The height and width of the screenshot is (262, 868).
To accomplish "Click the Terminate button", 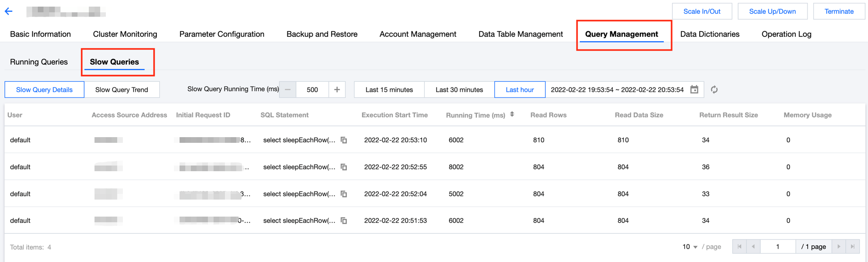I will click(x=839, y=11).
